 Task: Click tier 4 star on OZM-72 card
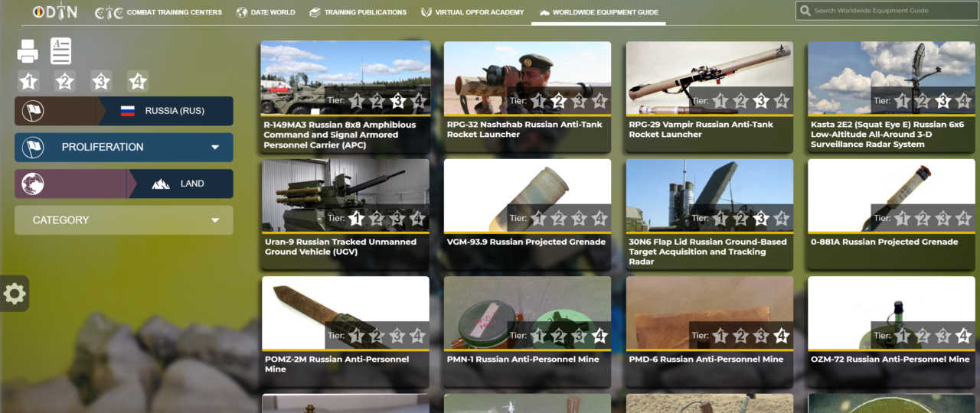964,336
